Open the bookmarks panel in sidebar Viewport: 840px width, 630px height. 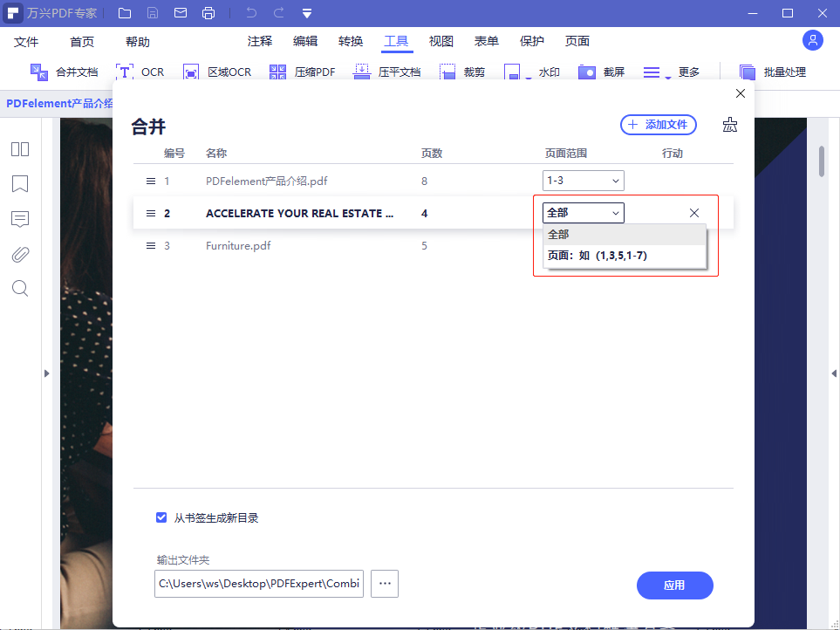(x=20, y=184)
